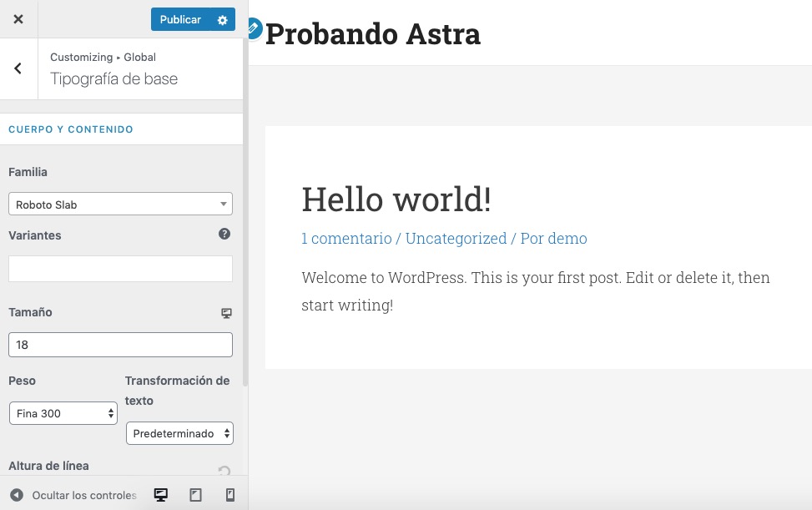This screenshot has width=812, height=510.
Task: Select the desktop preview icon
Action: pyautogui.click(x=160, y=494)
